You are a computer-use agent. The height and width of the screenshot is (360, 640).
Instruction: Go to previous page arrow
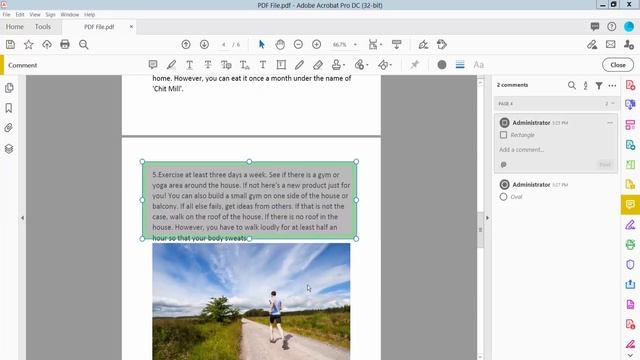186,44
